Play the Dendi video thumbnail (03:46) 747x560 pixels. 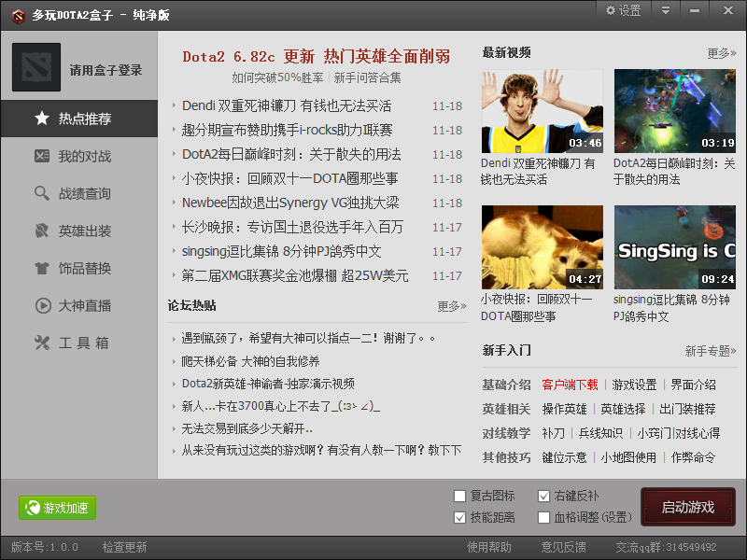543,111
